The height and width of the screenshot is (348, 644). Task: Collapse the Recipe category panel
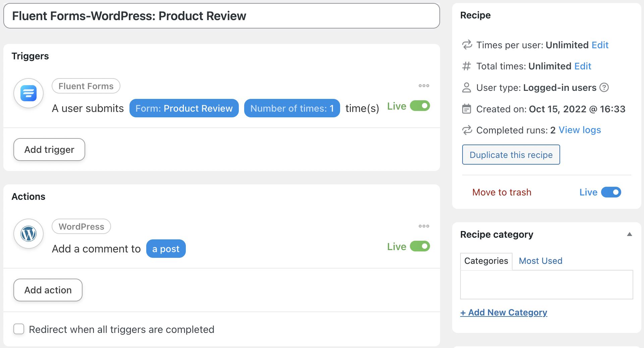point(630,234)
